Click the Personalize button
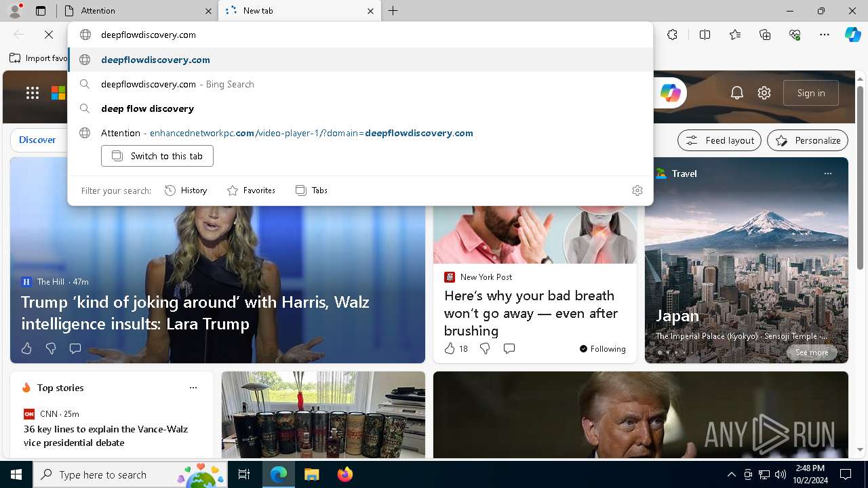The image size is (868, 488). (x=808, y=140)
